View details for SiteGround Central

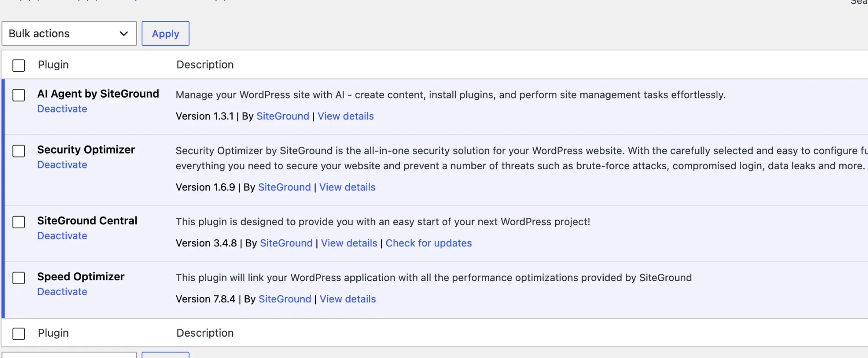349,243
